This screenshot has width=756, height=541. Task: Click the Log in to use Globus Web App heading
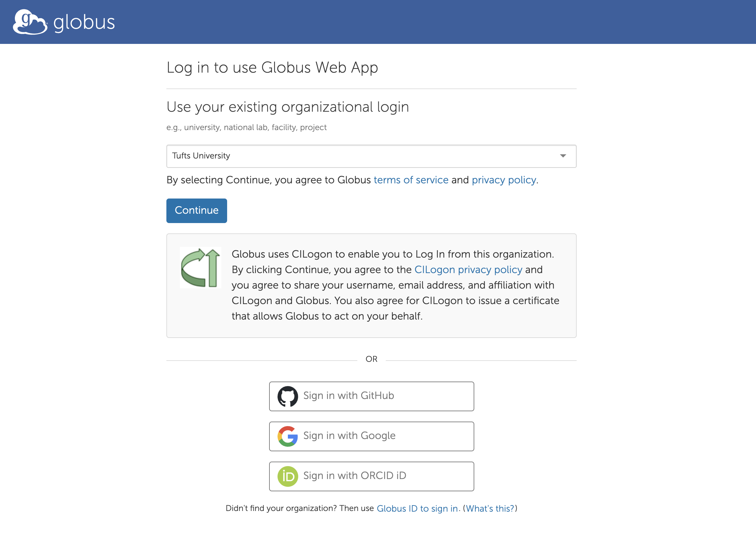click(x=272, y=68)
